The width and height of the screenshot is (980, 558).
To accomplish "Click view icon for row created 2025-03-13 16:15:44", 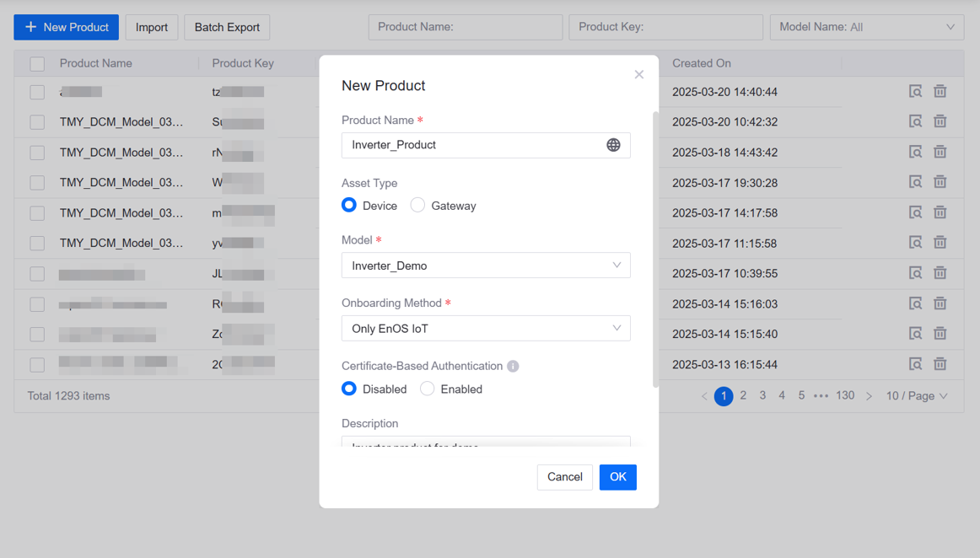I will (x=915, y=365).
